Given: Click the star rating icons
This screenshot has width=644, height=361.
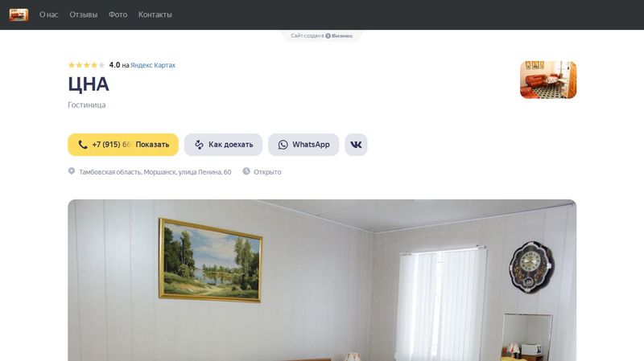Looking at the screenshot, I should tap(86, 65).
